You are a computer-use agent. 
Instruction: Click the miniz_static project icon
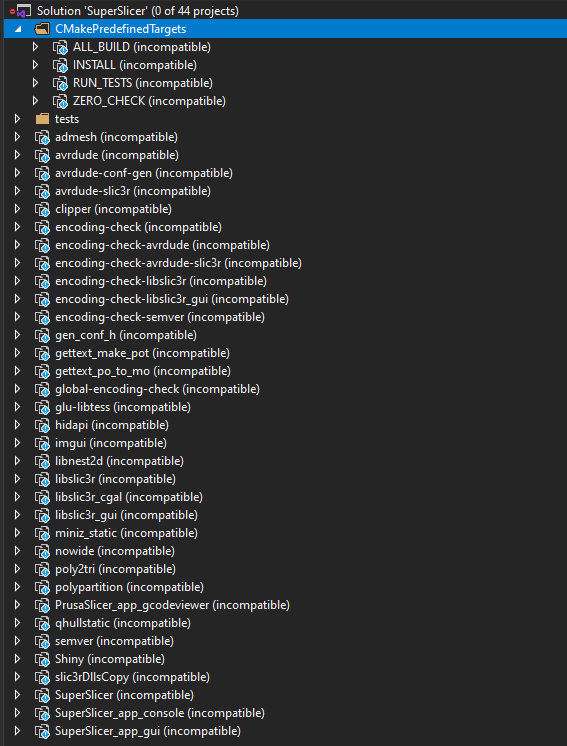tap(42, 533)
